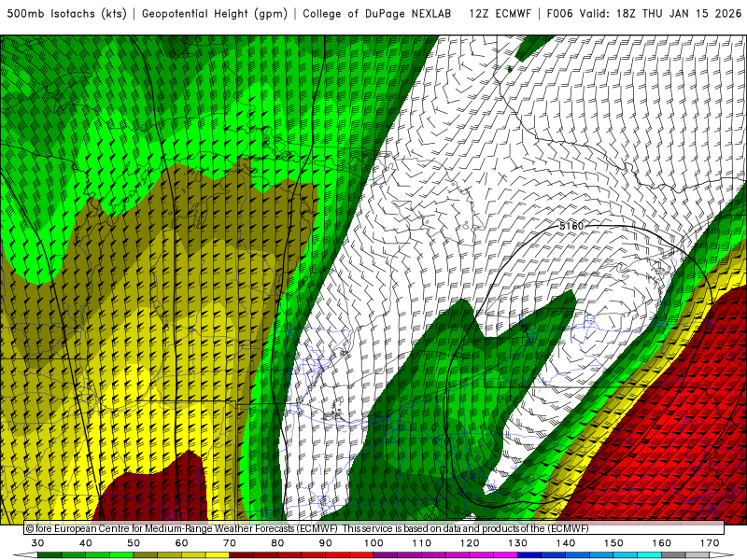
Task: Click the '100' value on the color scale
Action: click(x=373, y=543)
